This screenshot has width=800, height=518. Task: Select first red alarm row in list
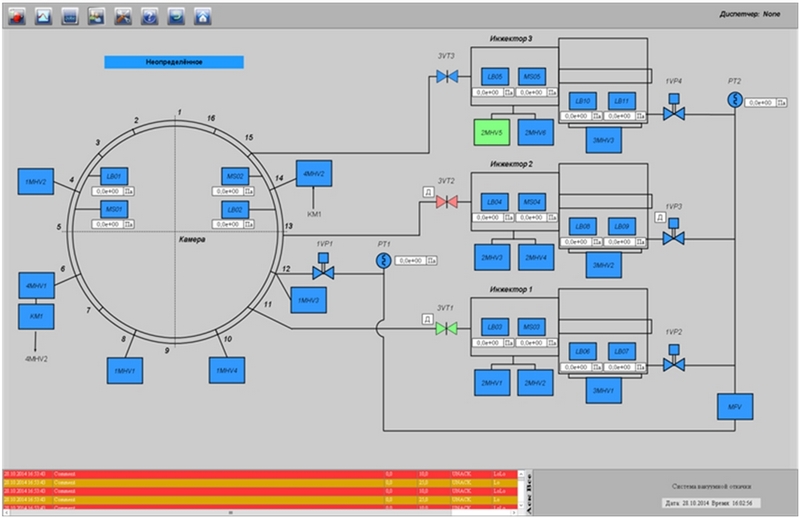260,474
